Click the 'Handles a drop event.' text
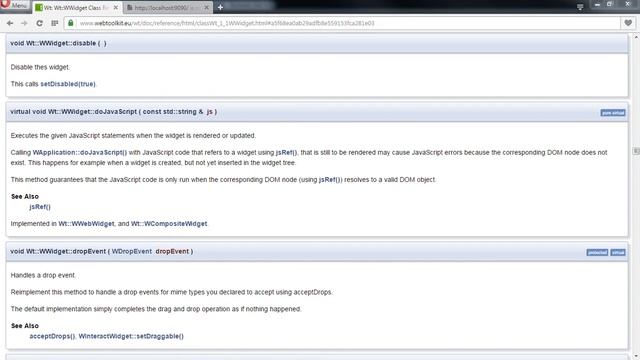 [43, 276]
